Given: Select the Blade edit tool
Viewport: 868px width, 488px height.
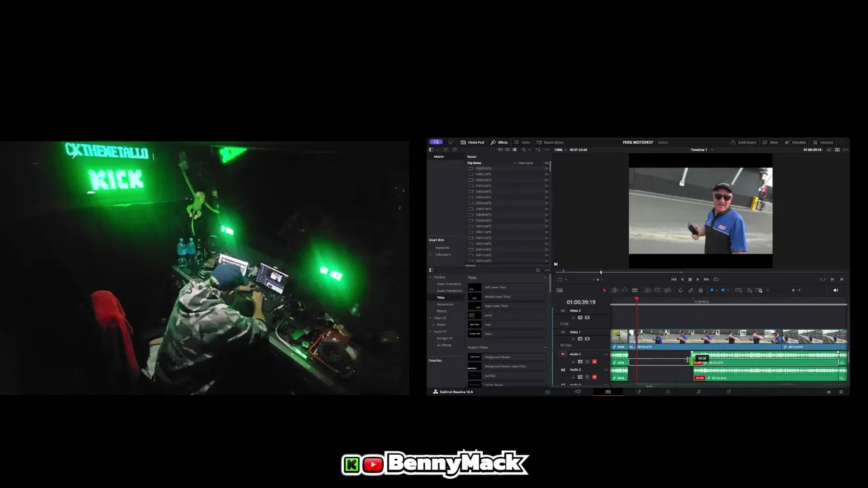Looking at the screenshot, I should click(635, 290).
